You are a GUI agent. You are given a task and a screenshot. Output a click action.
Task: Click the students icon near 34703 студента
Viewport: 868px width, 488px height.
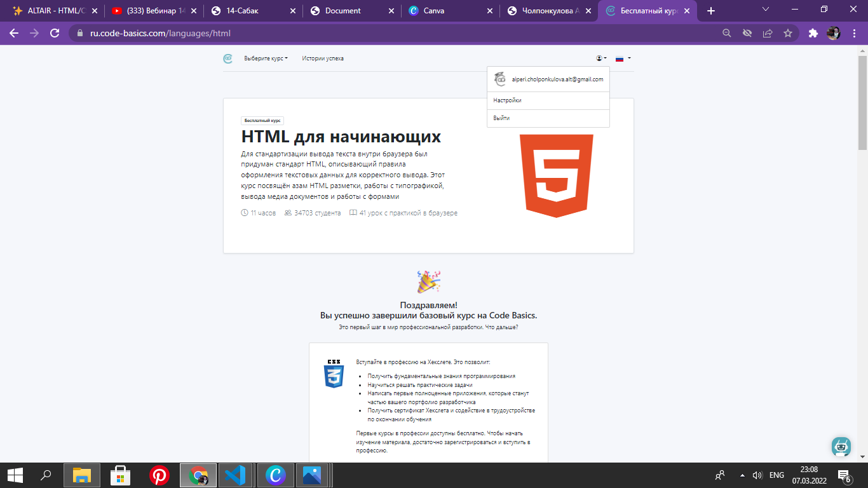[288, 213]
